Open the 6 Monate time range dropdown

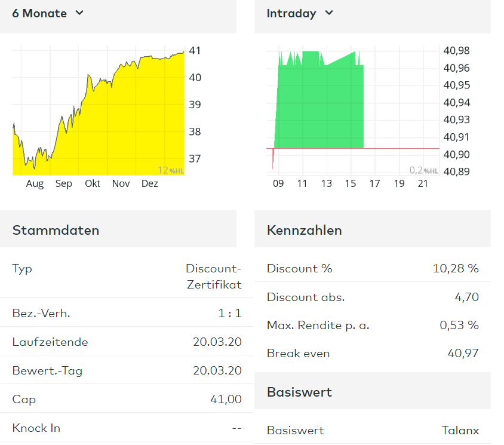[48, 13]
